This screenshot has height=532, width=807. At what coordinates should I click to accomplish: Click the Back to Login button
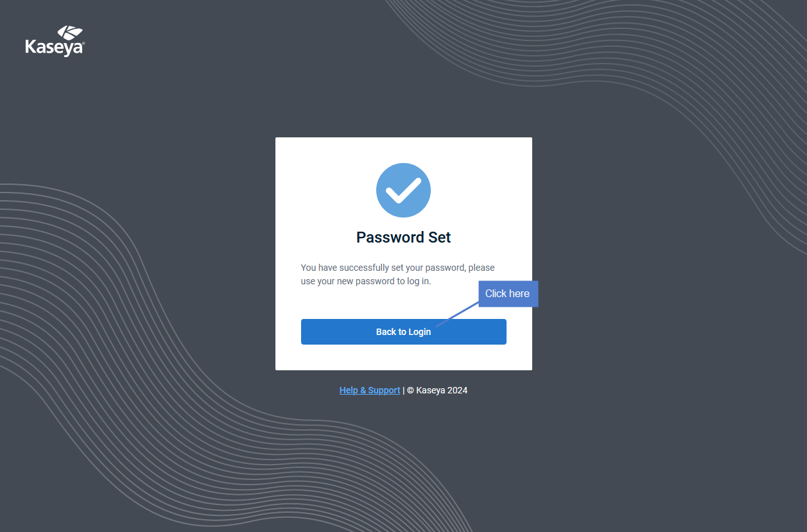pos(403,332)
